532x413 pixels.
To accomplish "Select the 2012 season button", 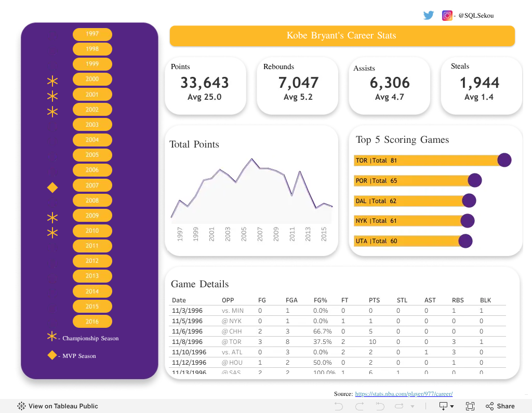I will 92,261.
